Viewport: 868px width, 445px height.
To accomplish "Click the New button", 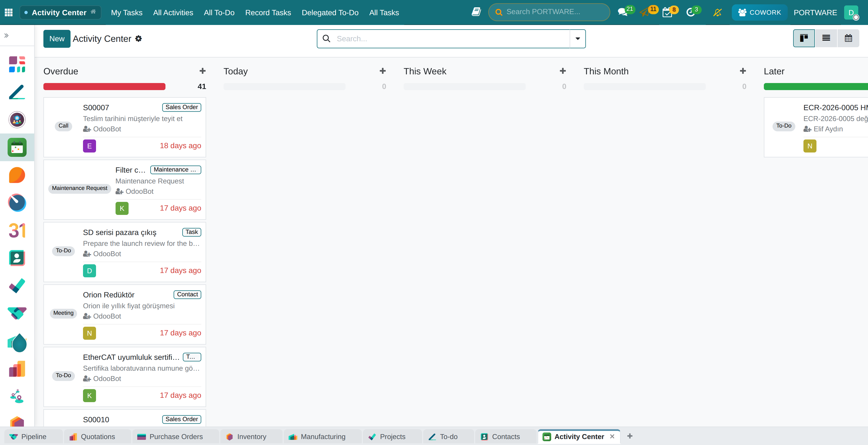I will (x=57, y=39).
